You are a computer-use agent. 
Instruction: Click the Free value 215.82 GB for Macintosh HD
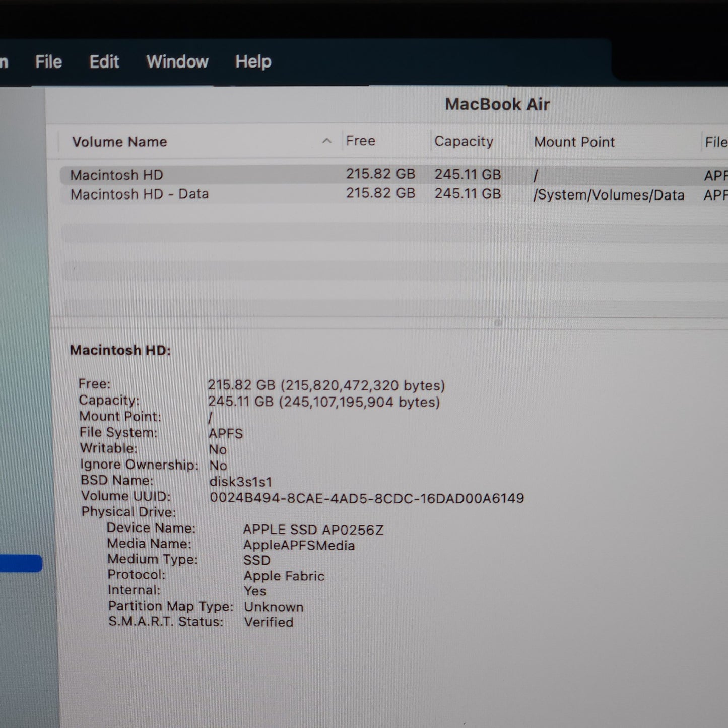381,174
